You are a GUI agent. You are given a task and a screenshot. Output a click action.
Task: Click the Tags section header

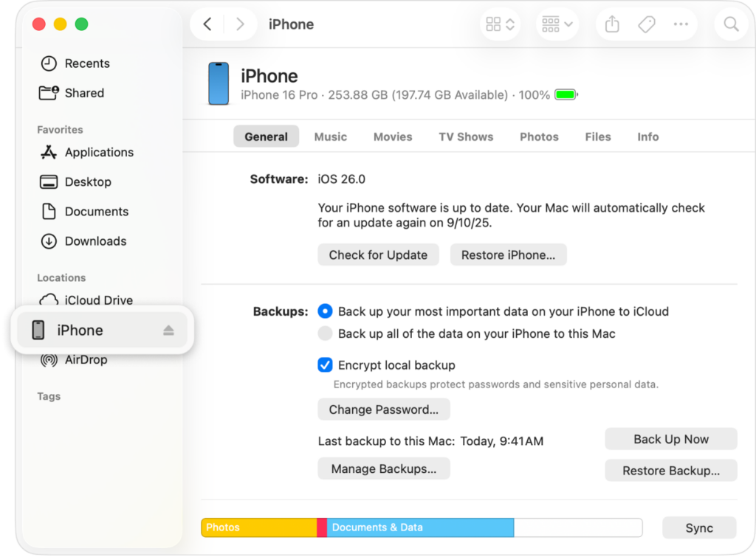(49, 397)
